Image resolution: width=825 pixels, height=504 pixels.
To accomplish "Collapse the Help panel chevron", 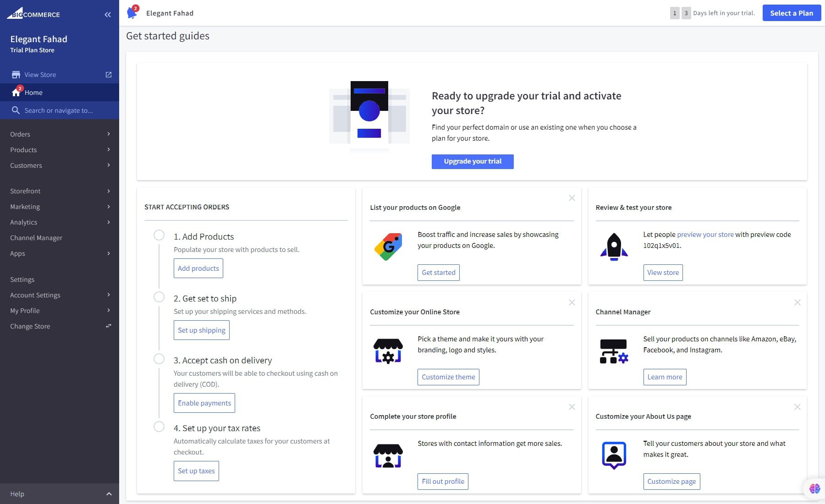I will coord(109,493).
